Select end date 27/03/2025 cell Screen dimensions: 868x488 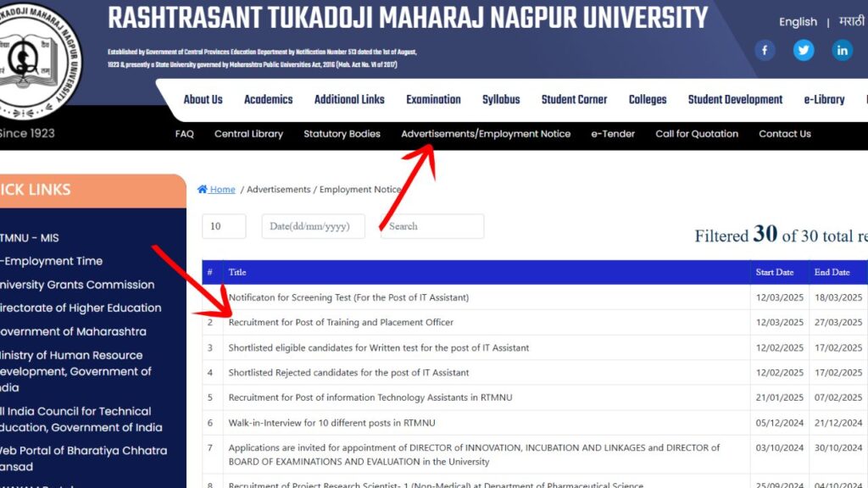click(838, 322)
